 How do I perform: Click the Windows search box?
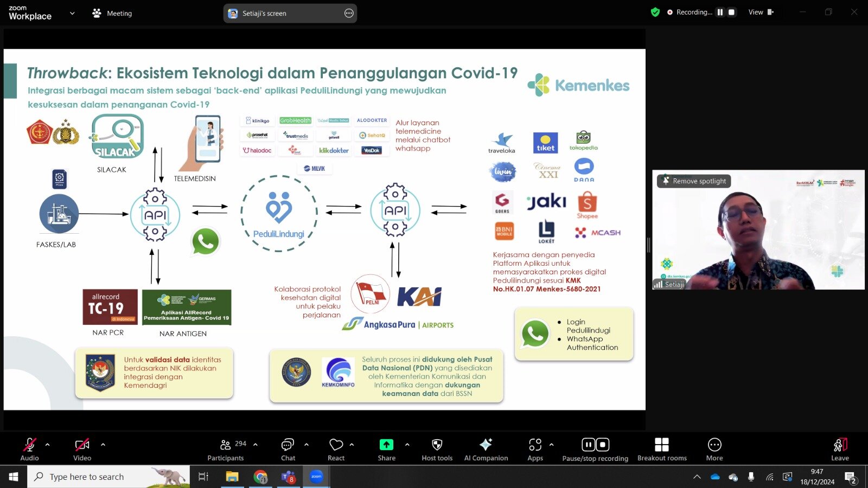click(x=108, y=477)
